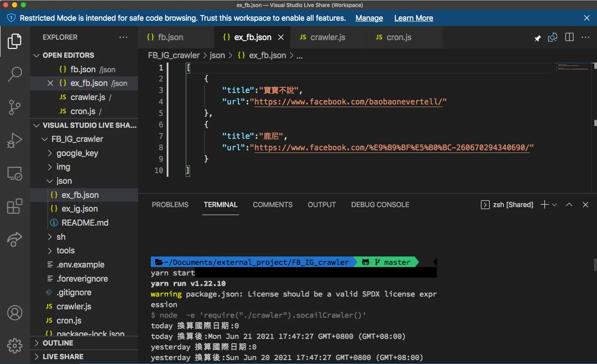Open the Explorer view in activity bar
The height and width of the screenshot is (364, 597).
(15, 41)
